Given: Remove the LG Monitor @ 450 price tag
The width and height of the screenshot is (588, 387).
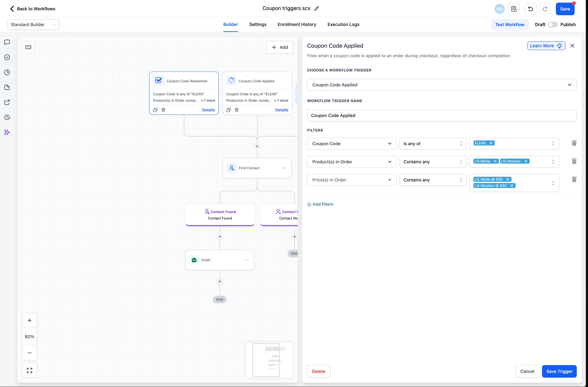Looking at the screenshot, I should [x=512, y=185].
